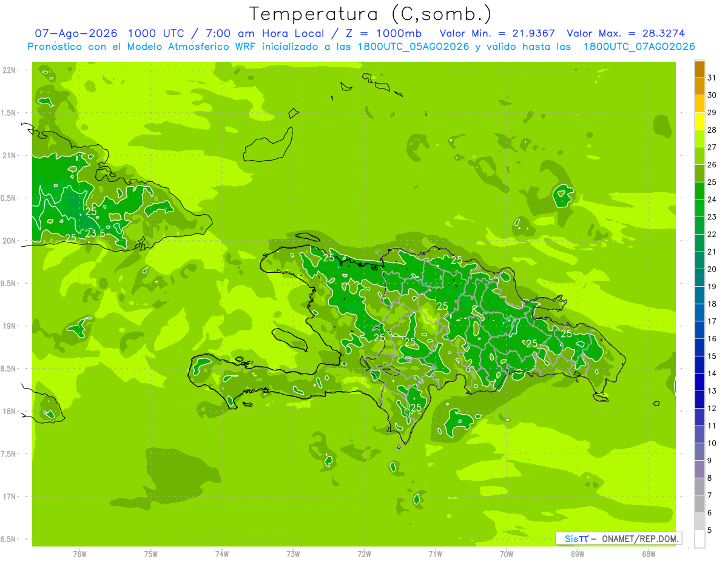This screenshot has width=728, height=562.
Task: Click the longitude label 76W
Action: click(x=79, y=554)
